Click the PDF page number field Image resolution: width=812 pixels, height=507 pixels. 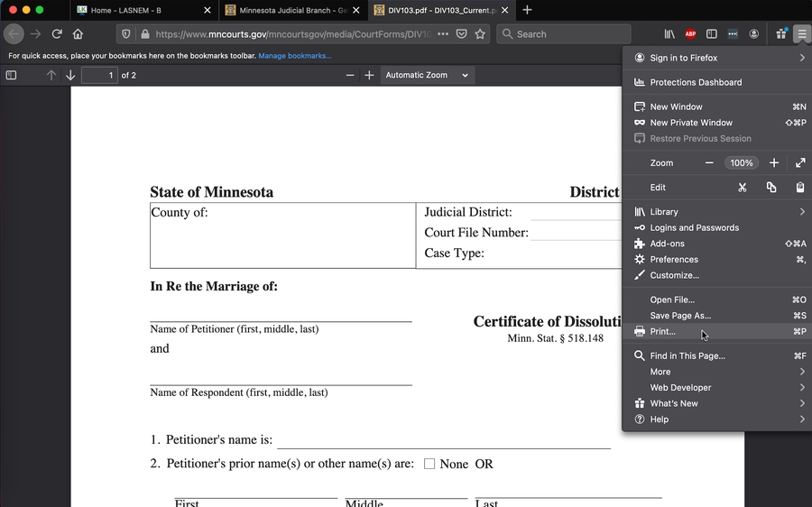[99, 75]
